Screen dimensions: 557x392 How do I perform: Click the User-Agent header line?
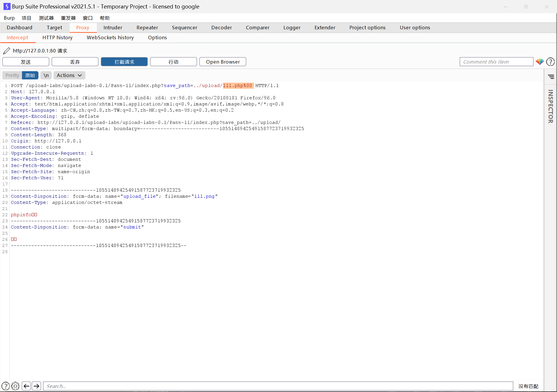pos(143,98)
